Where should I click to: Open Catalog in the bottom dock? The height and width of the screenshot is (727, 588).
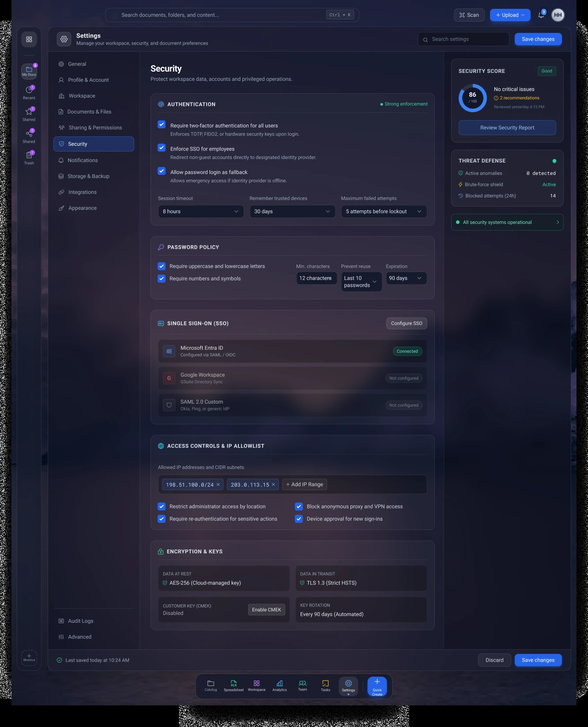click(x=211, y=686)
